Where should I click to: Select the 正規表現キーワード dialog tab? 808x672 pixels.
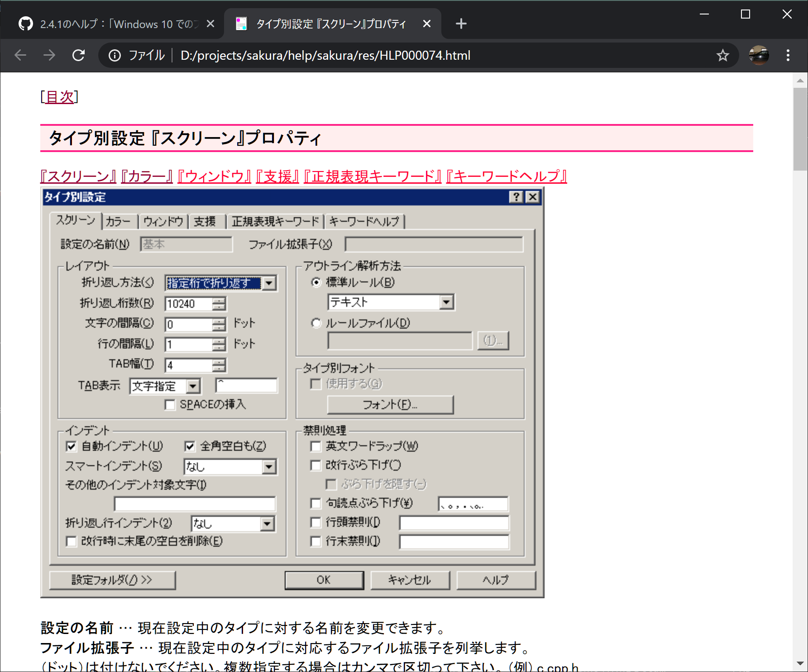click(x=275, y=221)
